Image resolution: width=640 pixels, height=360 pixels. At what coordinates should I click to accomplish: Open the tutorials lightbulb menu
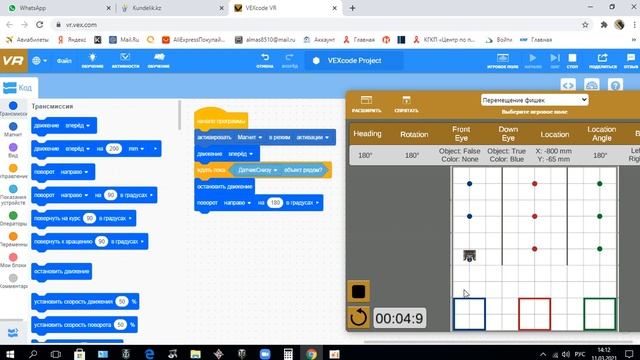92,60
